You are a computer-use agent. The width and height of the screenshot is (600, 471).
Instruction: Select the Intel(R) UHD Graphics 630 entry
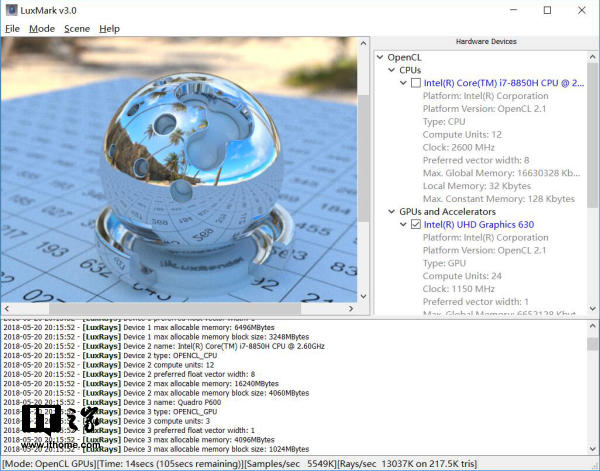point(479,224)
